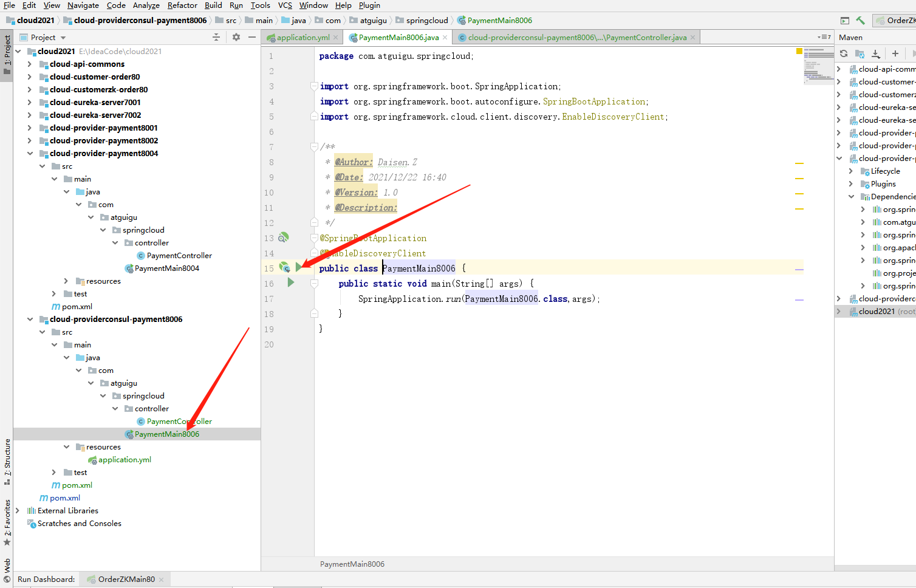Expand cloud-customer-order80 module in Project tree
The image size is (916, 588).
point(30,77)
